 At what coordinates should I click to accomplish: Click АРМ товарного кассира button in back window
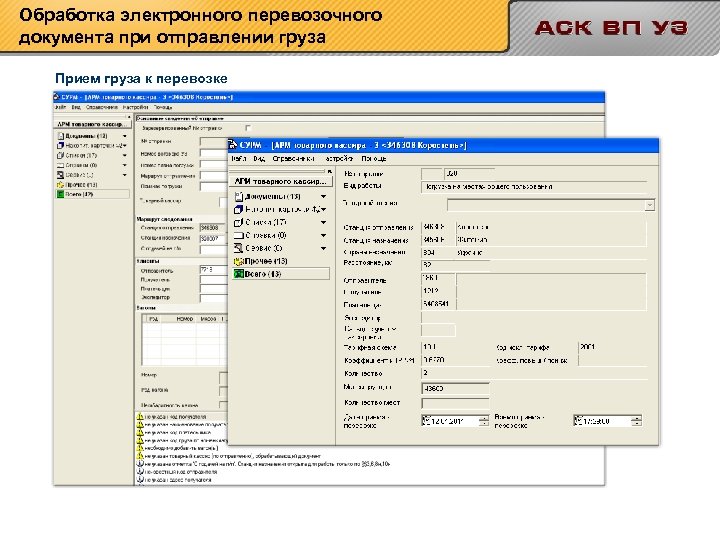pyautogui.click(x=91, y=124)
